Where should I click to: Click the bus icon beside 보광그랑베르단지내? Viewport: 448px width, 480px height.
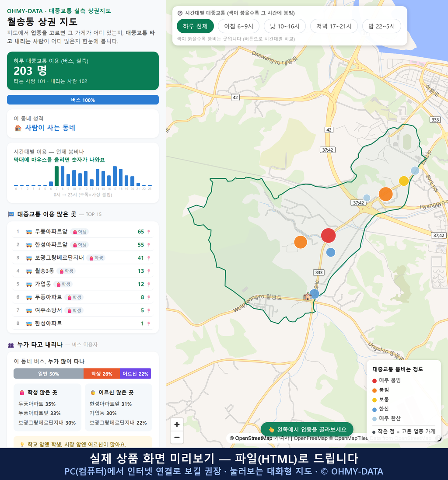(29, 258)
